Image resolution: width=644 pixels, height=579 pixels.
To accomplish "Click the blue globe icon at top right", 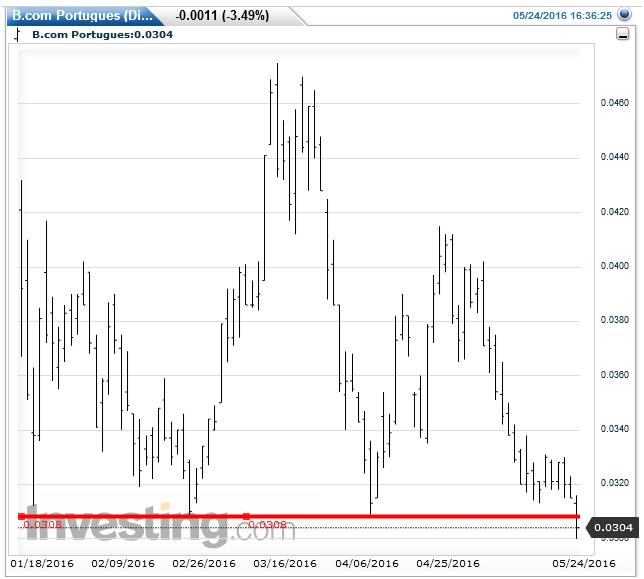I will tap(624, 15).
